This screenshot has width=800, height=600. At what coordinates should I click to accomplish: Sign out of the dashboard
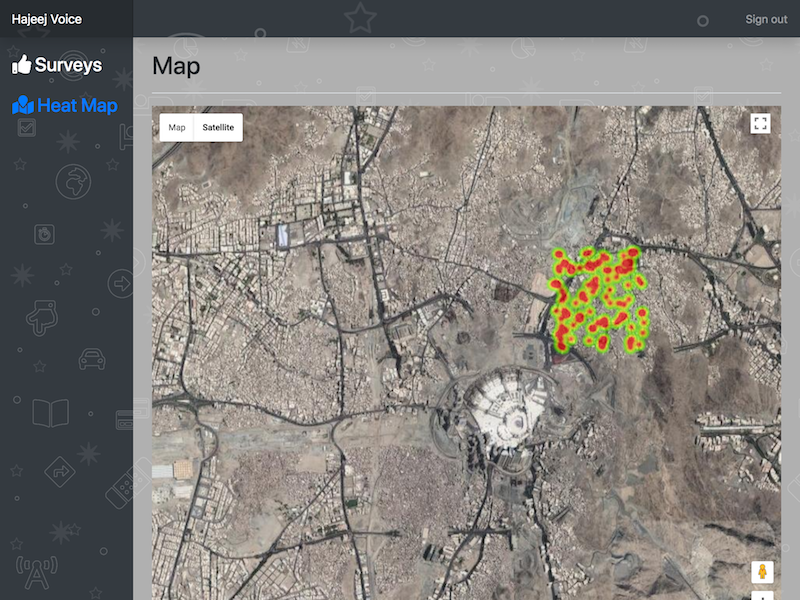click(766, 19)
